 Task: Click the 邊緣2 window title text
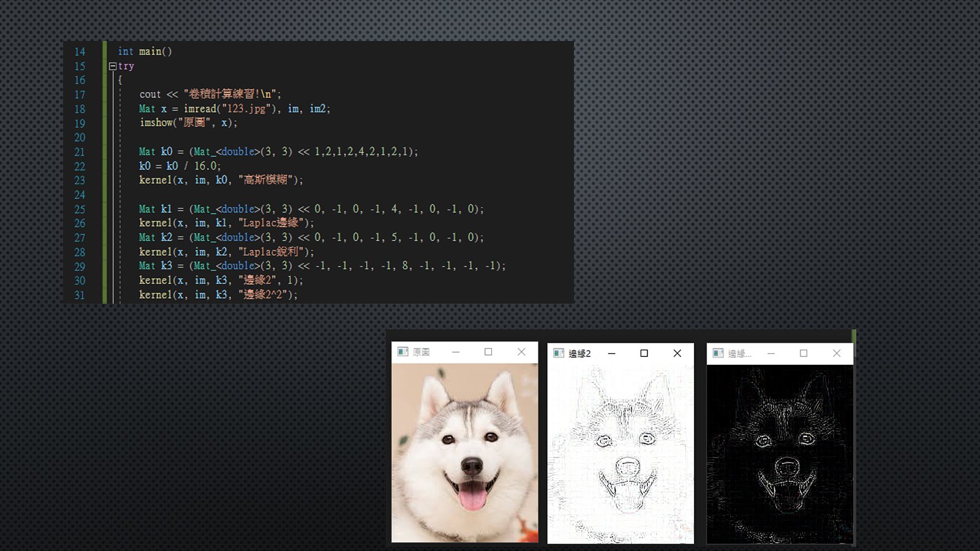click(x=579, y=353)
